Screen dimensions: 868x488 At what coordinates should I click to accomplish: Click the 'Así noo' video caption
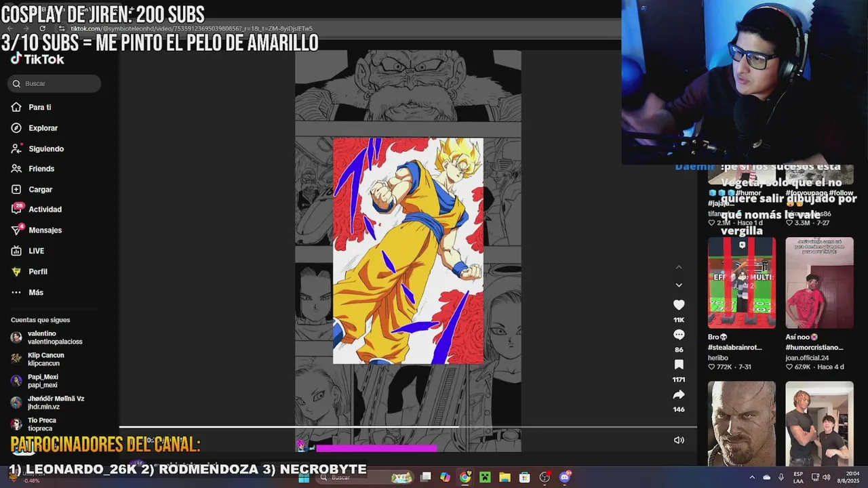(x=814, y=342)
